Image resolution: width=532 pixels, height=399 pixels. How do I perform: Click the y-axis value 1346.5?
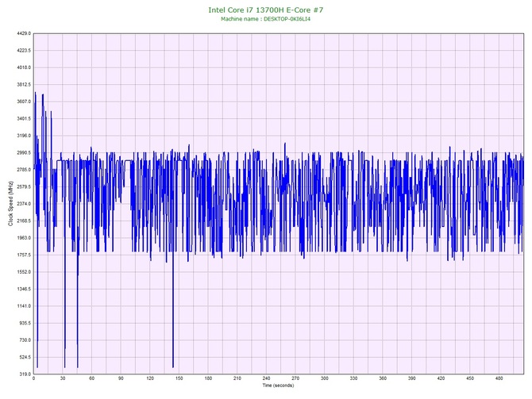tap(24, 290)
